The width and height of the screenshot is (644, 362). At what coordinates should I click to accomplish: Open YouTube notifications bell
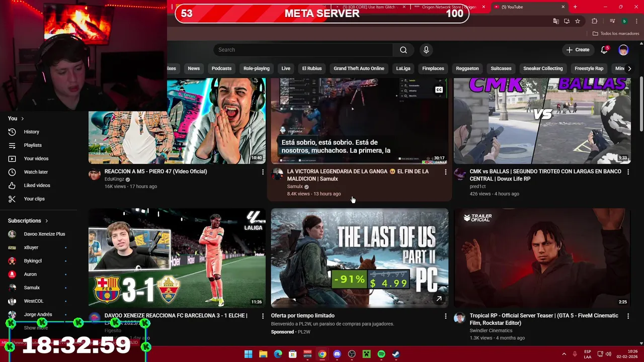tap(604, 50)
